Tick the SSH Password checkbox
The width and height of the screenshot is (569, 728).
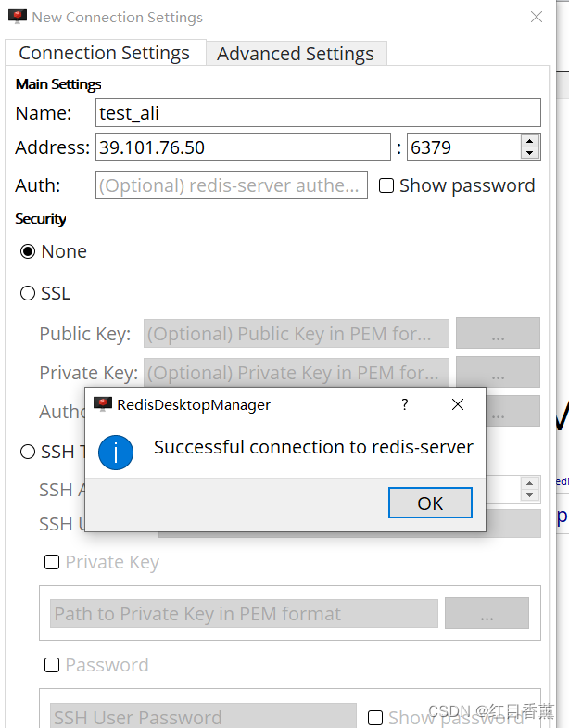[52, 665]
